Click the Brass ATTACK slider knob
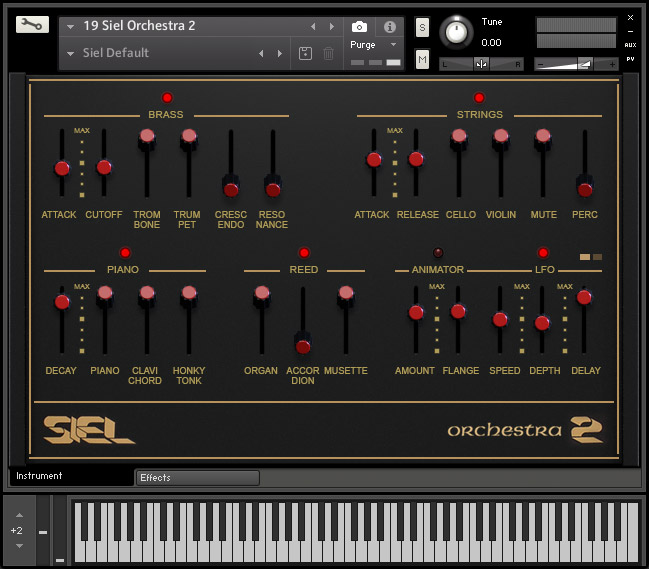649x569 pixels. pyautogui.click(x=62, y=168)
